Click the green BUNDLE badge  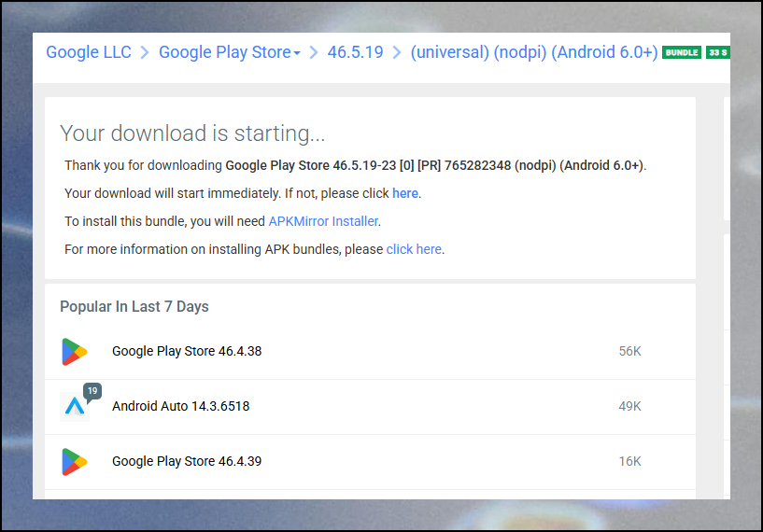pyautogui.click(x=681, y=52)
